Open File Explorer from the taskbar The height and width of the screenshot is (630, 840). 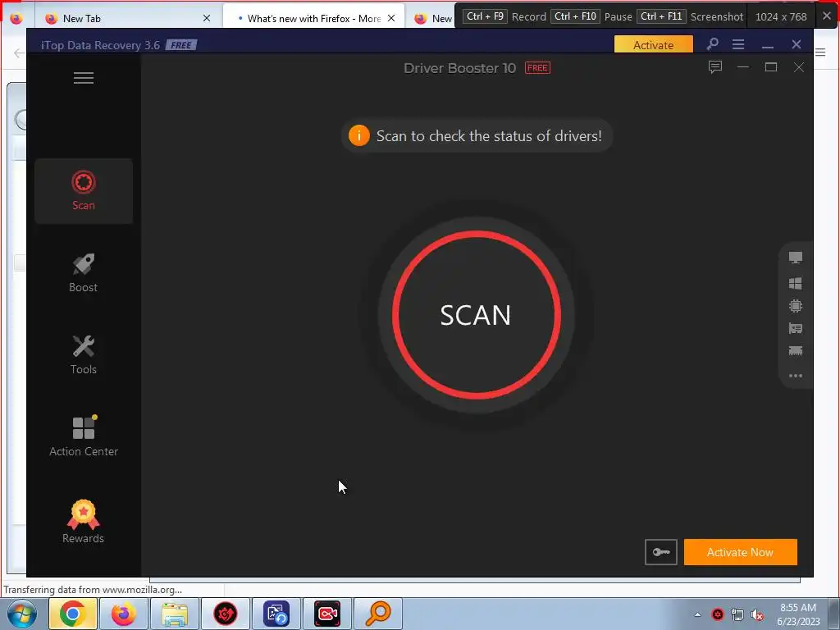(x=175, y=614)
